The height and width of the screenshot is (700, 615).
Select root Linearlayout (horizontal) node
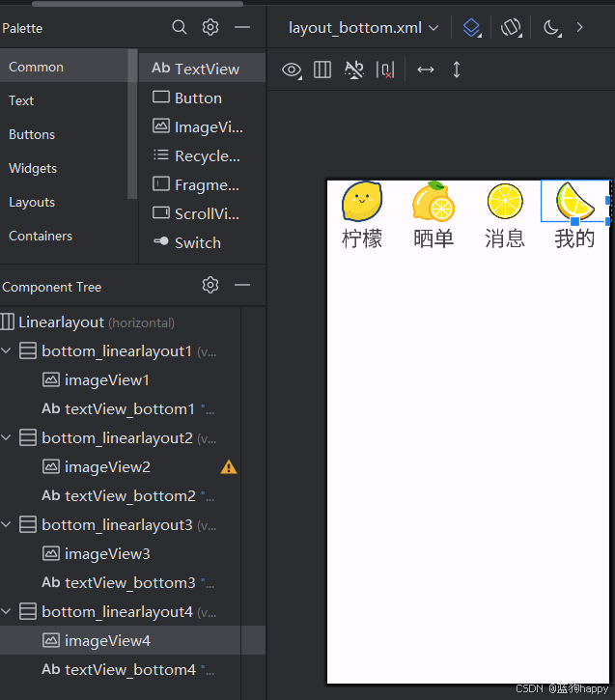(121, 322)
